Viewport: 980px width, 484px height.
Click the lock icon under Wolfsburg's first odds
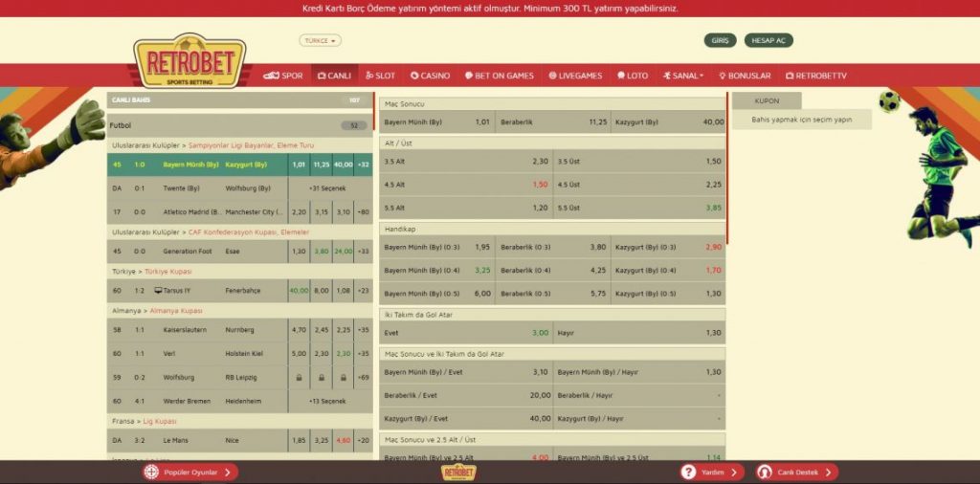[299, 378]
